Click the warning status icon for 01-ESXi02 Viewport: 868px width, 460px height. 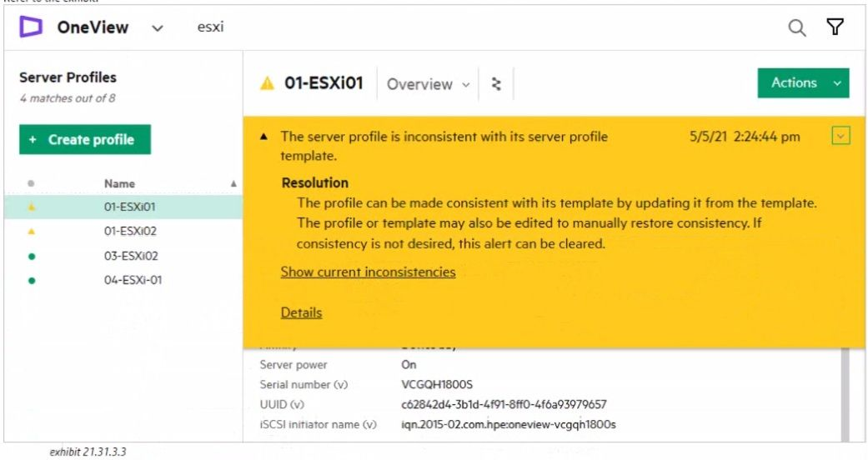[x=32, y=232]
